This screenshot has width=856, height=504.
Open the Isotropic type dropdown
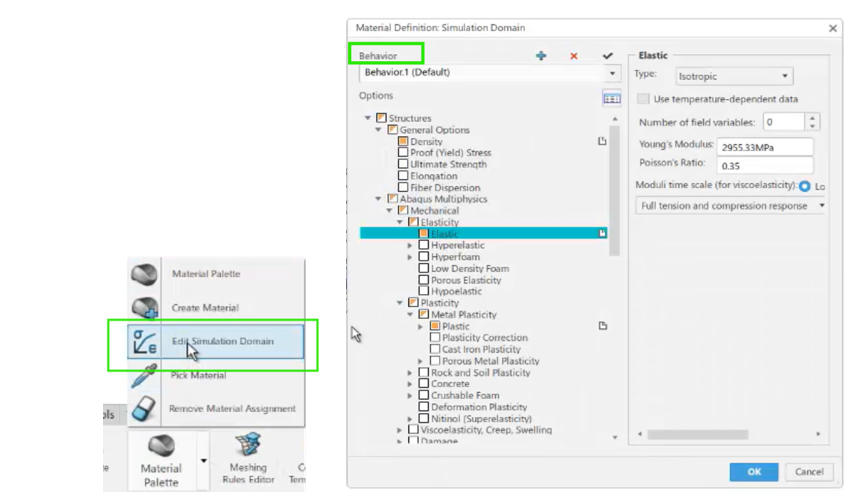pyautogui.click(x=734, y=76)
